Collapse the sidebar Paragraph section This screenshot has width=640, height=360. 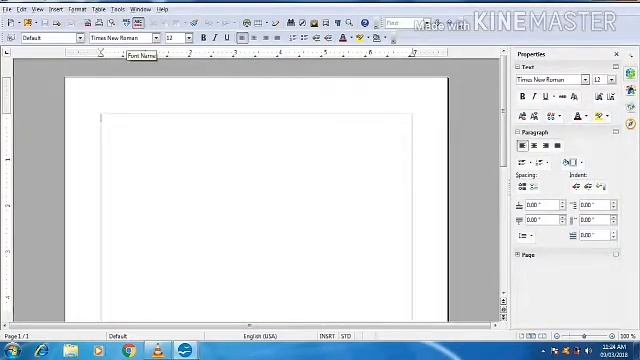(518, 132)
